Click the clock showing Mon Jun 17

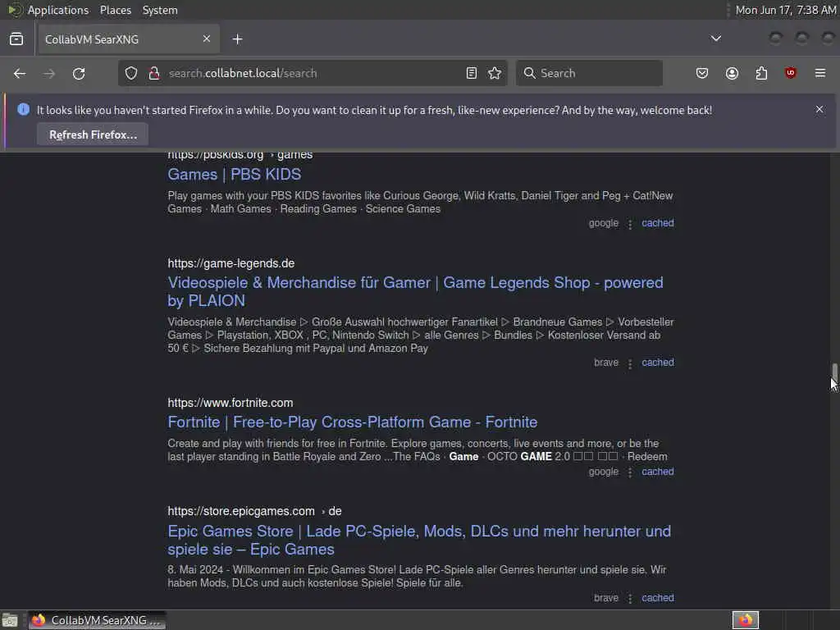point(785,10)
